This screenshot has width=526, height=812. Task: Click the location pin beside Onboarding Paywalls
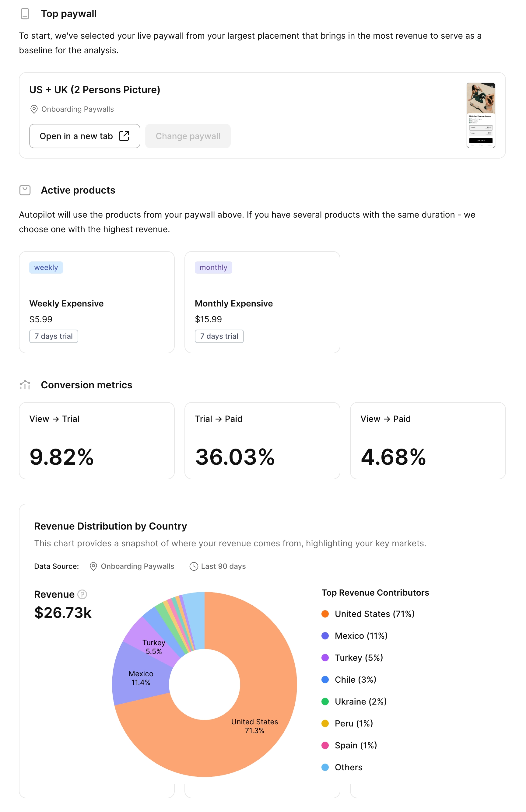point(33,109)
